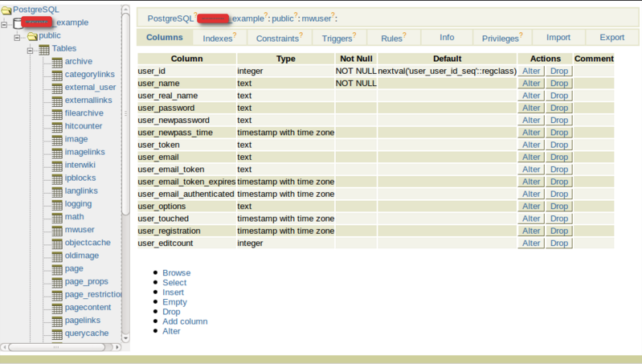Click the table icon beside archive
The height and width of the screenshot is (364, 642).
click(57, 62)
